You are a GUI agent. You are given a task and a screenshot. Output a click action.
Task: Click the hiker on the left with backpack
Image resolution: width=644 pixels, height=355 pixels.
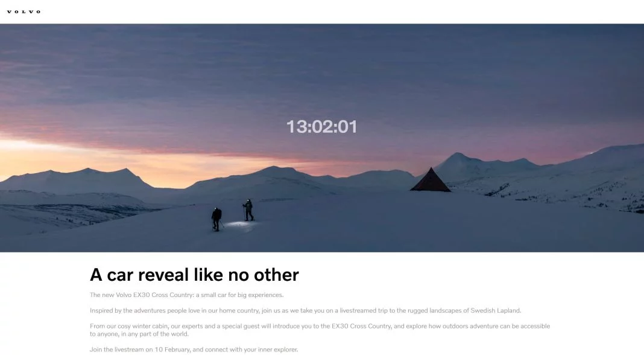click(x=216, y=219)
